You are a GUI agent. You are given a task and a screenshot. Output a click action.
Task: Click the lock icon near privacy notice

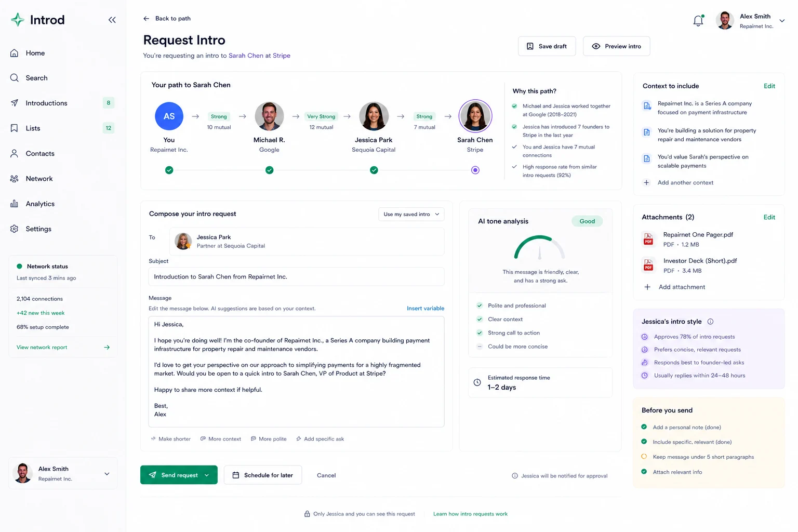point(307,514)
